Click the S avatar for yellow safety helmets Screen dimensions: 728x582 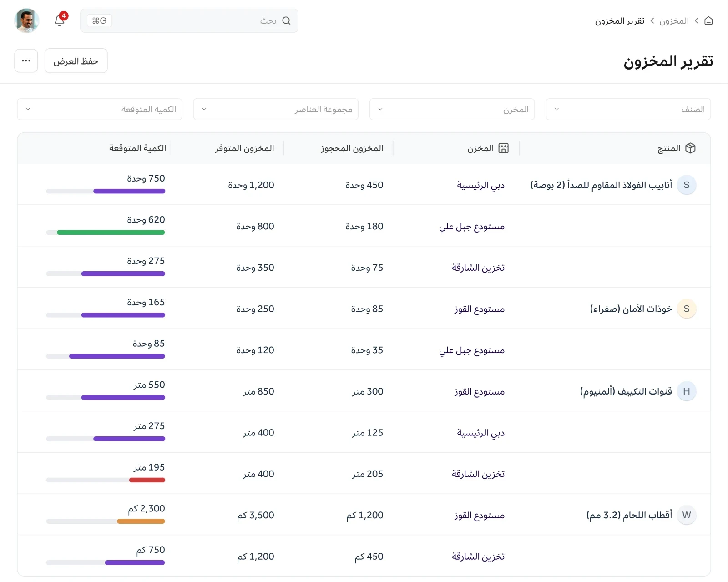(x=687, y=309)
